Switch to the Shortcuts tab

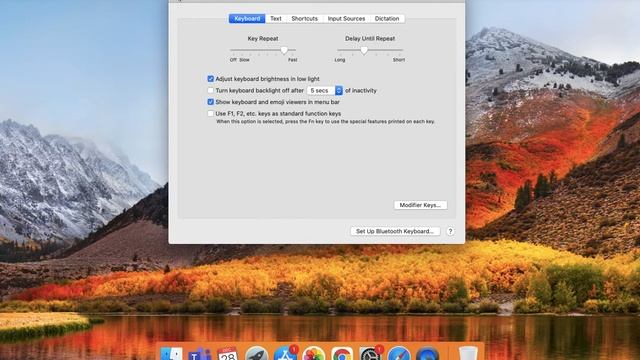pyautogui.click(x=304, y=18)
